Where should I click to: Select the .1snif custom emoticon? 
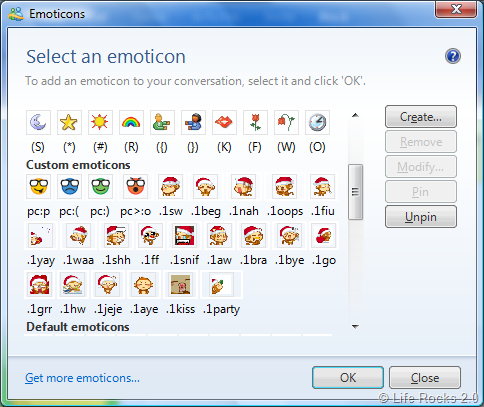(184, 235)
